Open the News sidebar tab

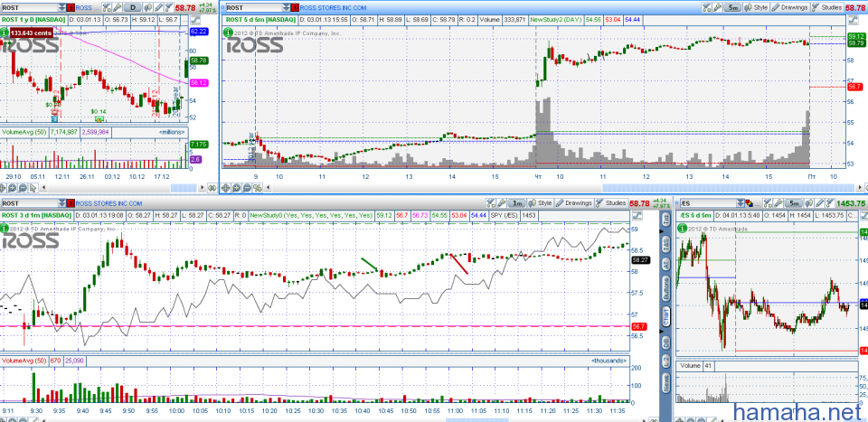pyautogui.click(x=666, y=382)
